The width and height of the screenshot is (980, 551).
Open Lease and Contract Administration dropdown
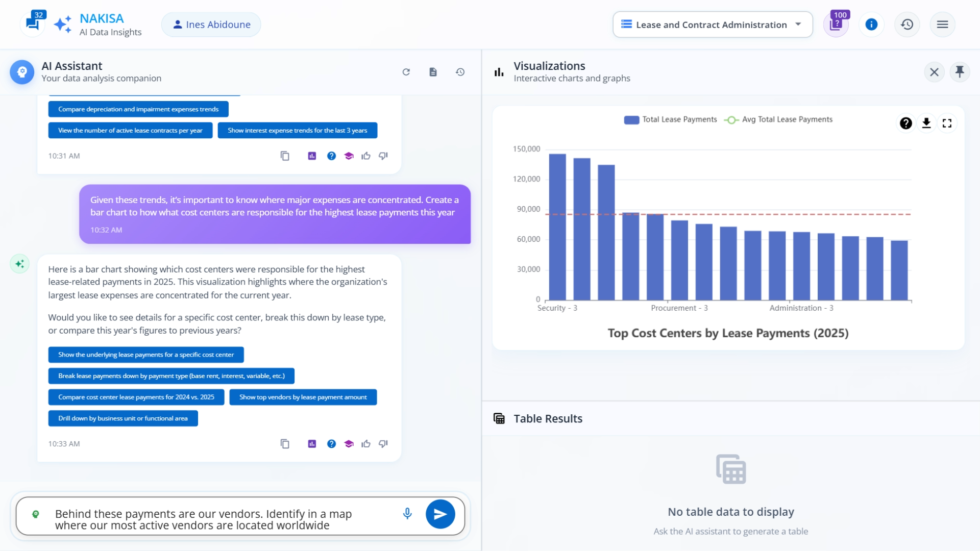(713, 24)
